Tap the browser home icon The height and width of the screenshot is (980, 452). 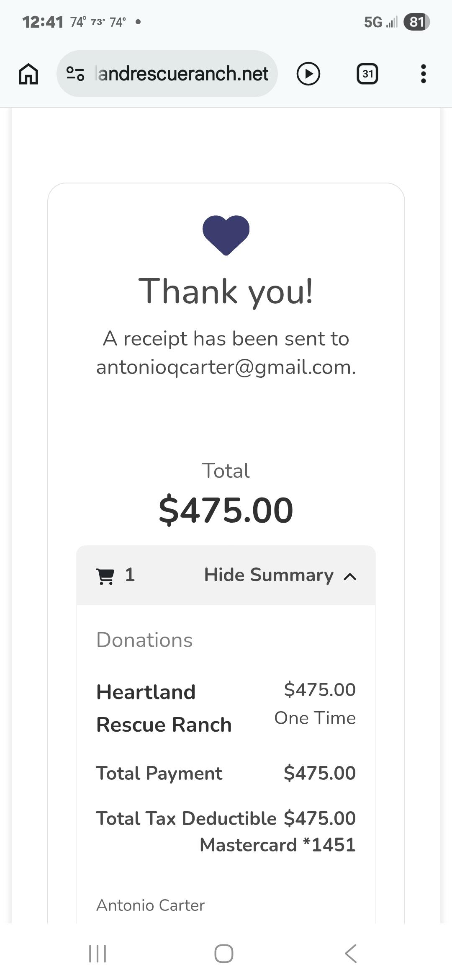(28, 74)
